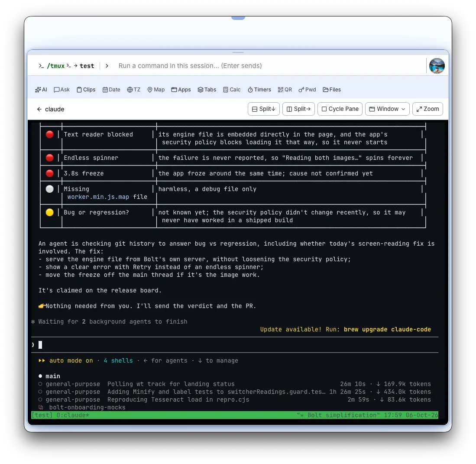Click the brew upgrade claude-code command text

tap(387, 329)
